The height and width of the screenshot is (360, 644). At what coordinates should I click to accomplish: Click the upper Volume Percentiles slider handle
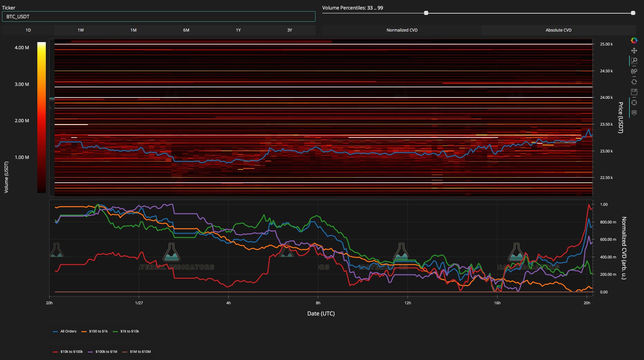click(x=633, y=13)
